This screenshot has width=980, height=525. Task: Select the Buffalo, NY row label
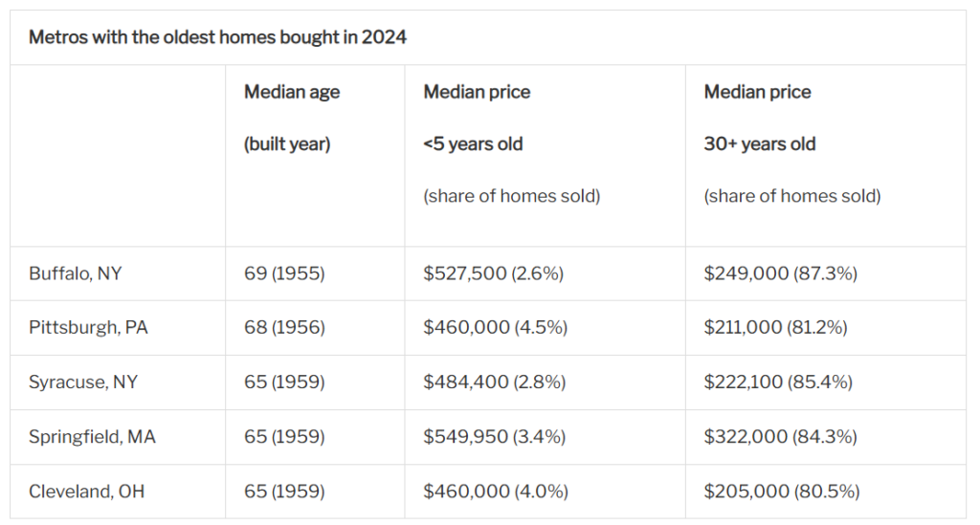pyautogui.click(x=76, y=273)
